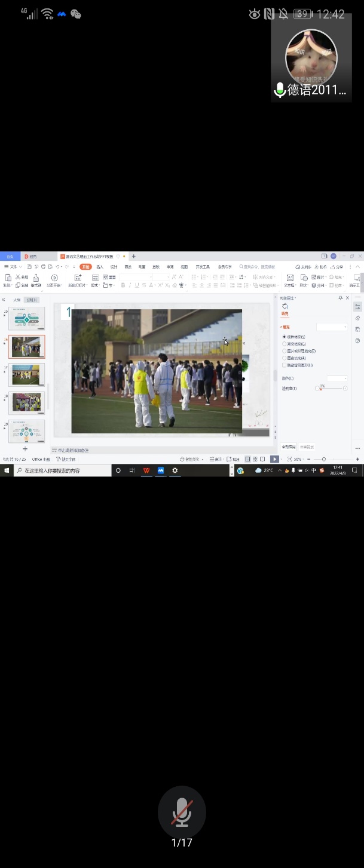Click the slideshow play button in status bar
The height and width of the screenshot is (868, 364).
tap(274, 459)
